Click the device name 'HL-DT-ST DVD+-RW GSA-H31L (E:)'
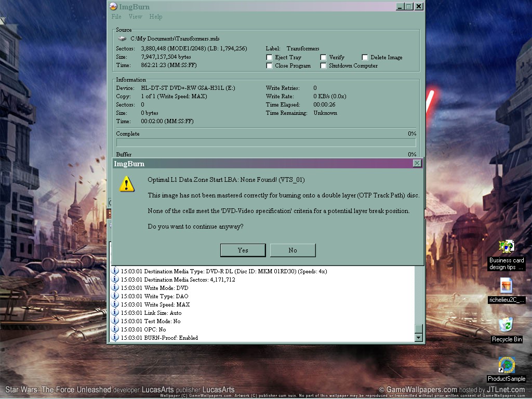This screenshot has height=399, width=532. point(188,88)
